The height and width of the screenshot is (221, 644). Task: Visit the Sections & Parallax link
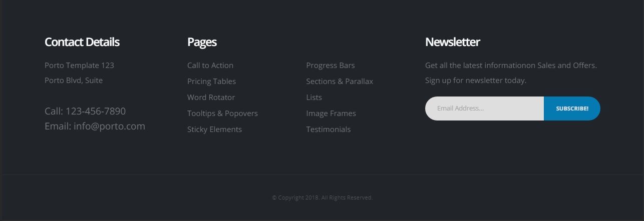point(340,81)
